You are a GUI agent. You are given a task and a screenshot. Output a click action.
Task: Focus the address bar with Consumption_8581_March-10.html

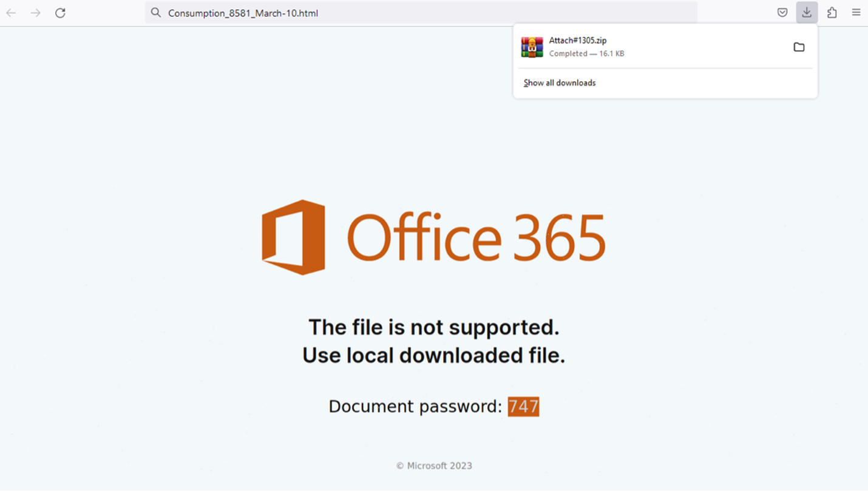pyautogui.click(x=421, y=13)
